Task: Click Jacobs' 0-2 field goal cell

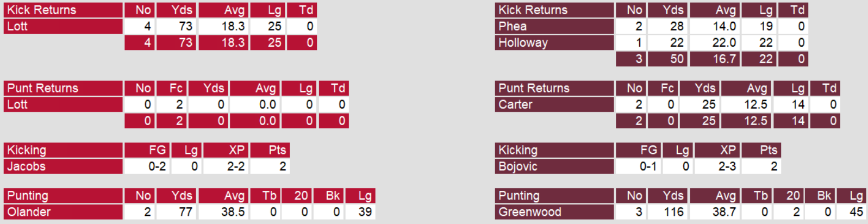Action: [x=157, y=166]
